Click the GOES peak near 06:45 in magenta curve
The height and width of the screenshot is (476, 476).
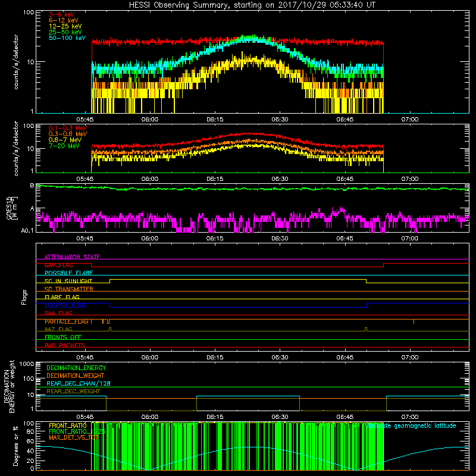coord(342,208)
